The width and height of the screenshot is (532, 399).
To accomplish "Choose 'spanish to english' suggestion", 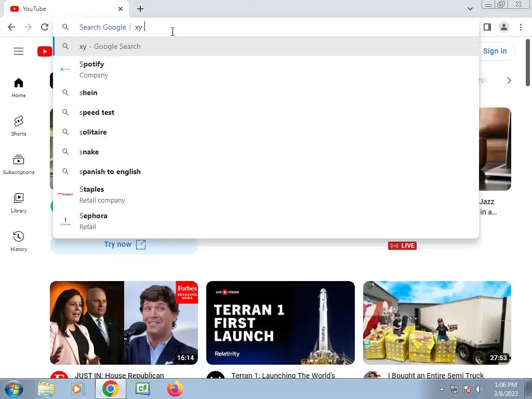I will pos(266,171).
